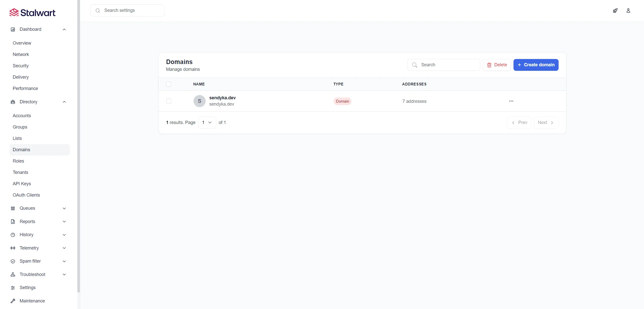Expand the History section chevron
The image size is (644, 309).
pos(64,235)
